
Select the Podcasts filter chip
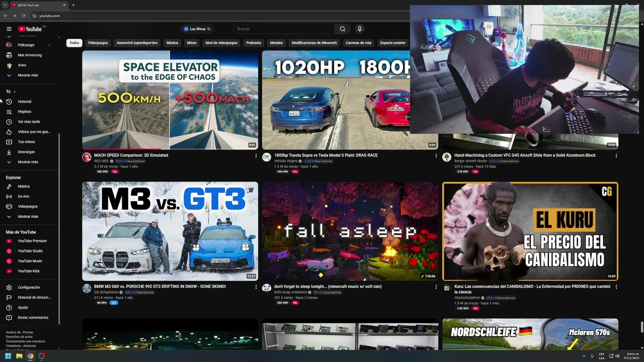(254, 43)
